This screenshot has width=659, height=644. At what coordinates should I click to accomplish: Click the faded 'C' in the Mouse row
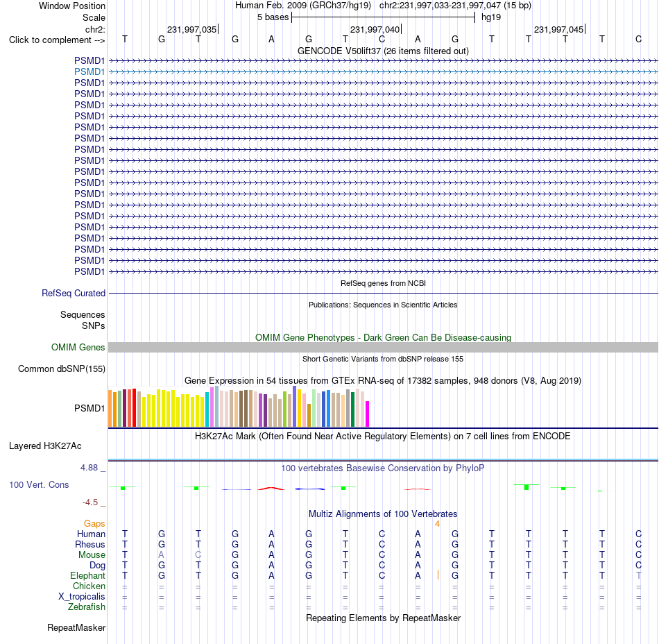pyautogui.click(x=198, y=555)
